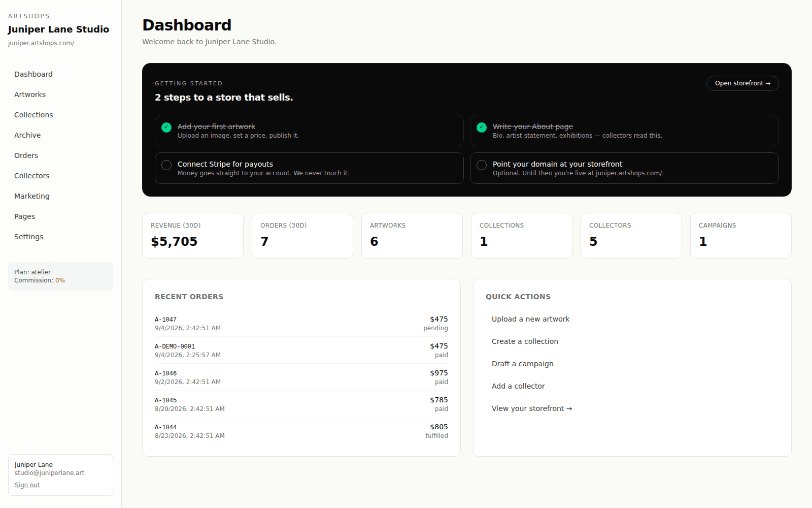The height and width of the screenshot is (508, 812).
Task: Open Settings in the sidebar
Action: (x=60, y=237)
